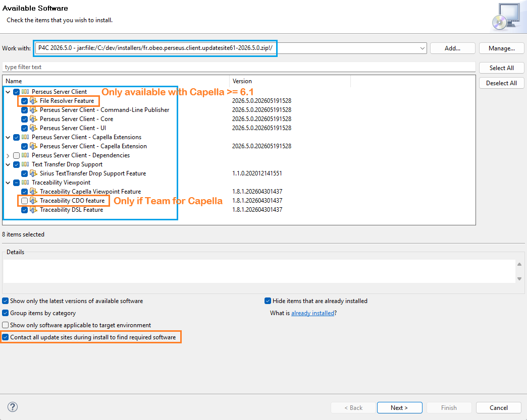Click the Command-Line Publisher feature icon

coord(33,110)
